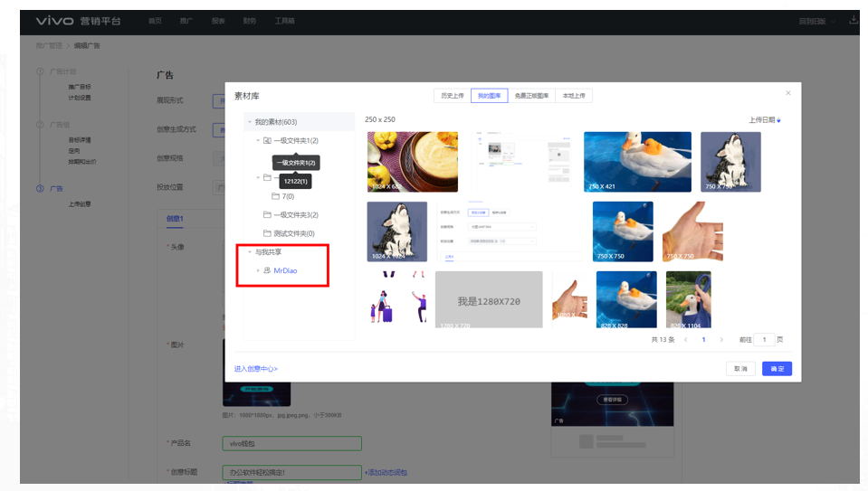The image size is (868, 491).
Task: Expand the MrDiao shared folder arrow
Action: pos(258,270)
